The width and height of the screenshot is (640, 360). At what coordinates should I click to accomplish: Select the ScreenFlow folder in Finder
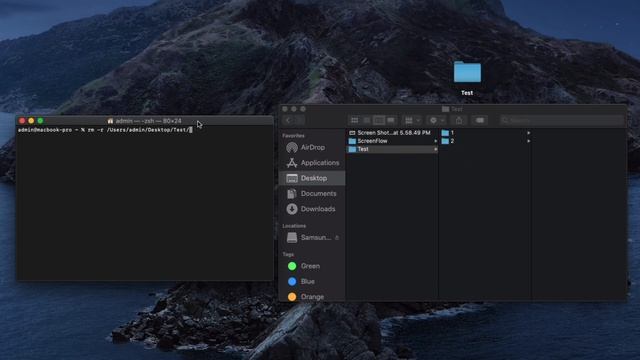pos(392,141)
